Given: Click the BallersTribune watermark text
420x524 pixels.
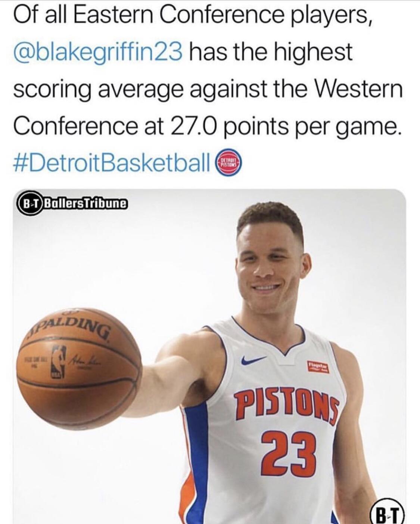Looking at the screenshot, I should [86, 204].
